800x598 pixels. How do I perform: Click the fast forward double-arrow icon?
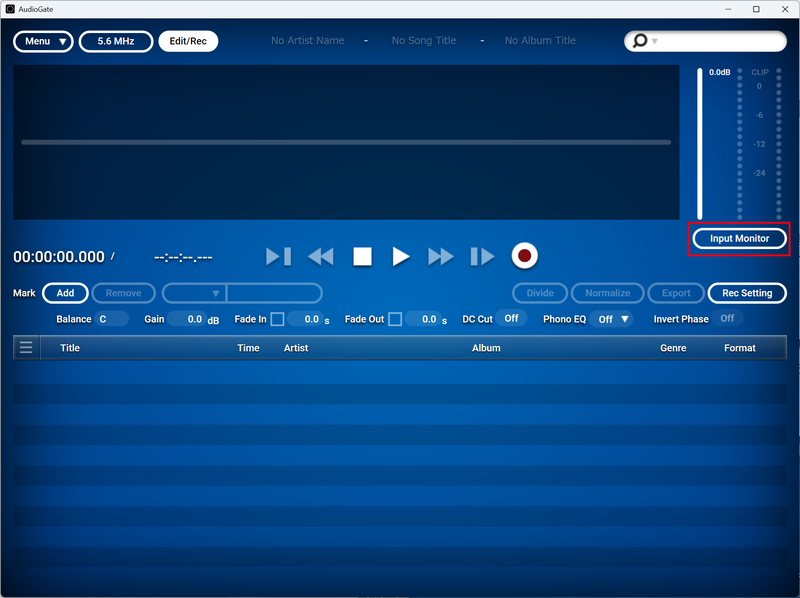point(440,256)
